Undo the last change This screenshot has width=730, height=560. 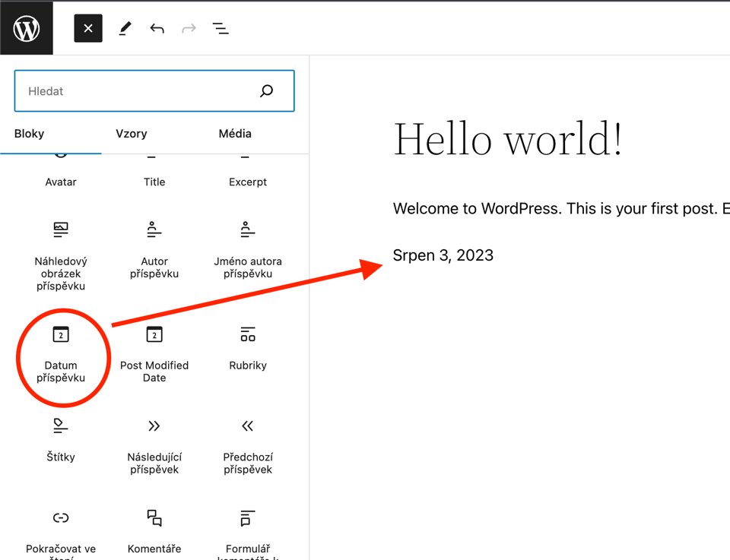pos(157,28)
